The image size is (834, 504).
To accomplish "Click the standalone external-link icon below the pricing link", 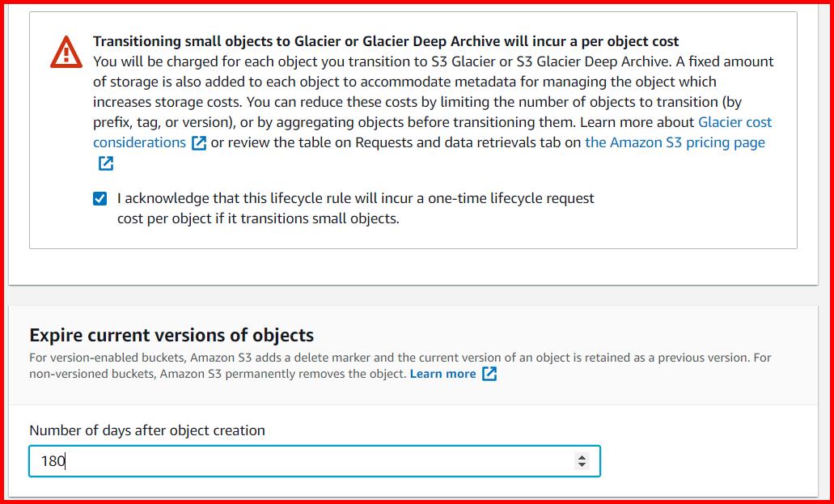I will point(105,163).
